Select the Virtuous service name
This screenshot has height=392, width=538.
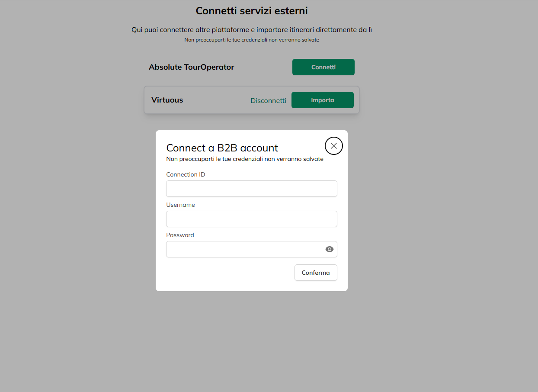(x=167, y=100)
